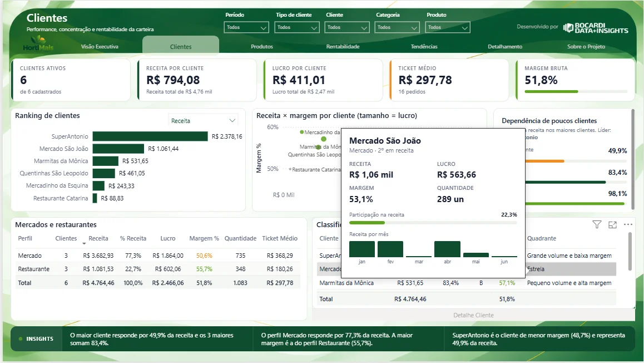Click the HortiMais logo
This screenshot has width=644, height=363.
click(38, 43)
